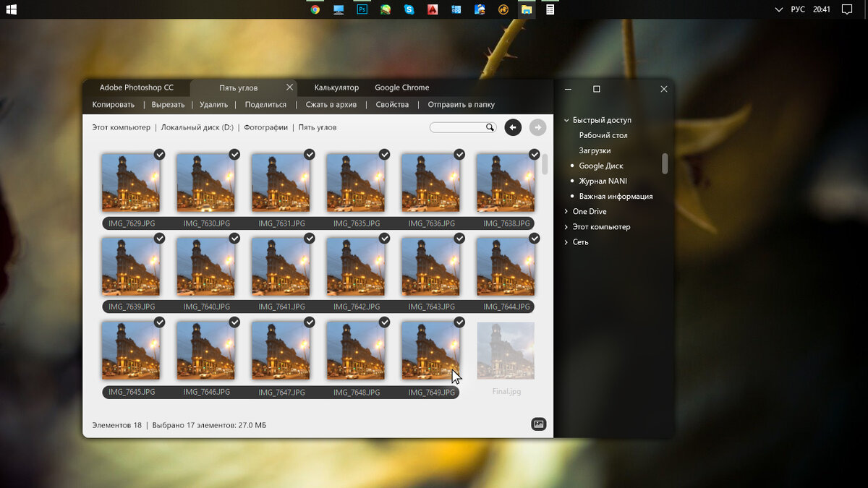Viewport: 868px width, 488px height.
Task: Open Рабочий стол in sidebar
Action: tap(603, 135)
